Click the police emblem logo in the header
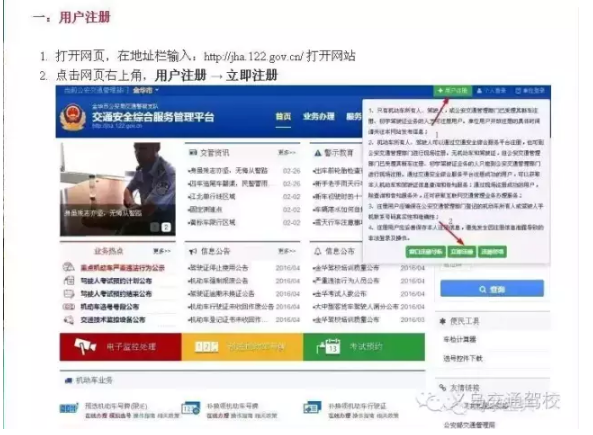 click(x=73, y=117)
